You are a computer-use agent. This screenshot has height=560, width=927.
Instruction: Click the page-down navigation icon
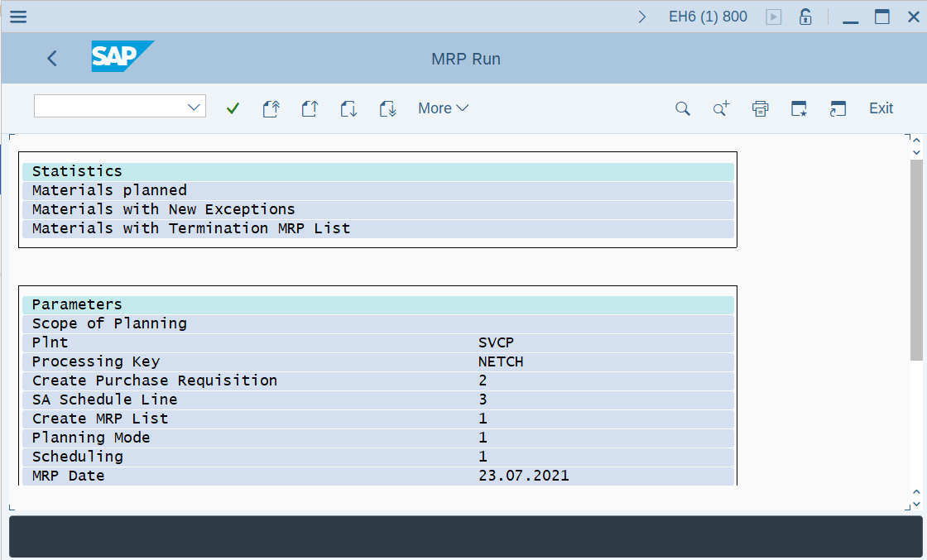348,108
